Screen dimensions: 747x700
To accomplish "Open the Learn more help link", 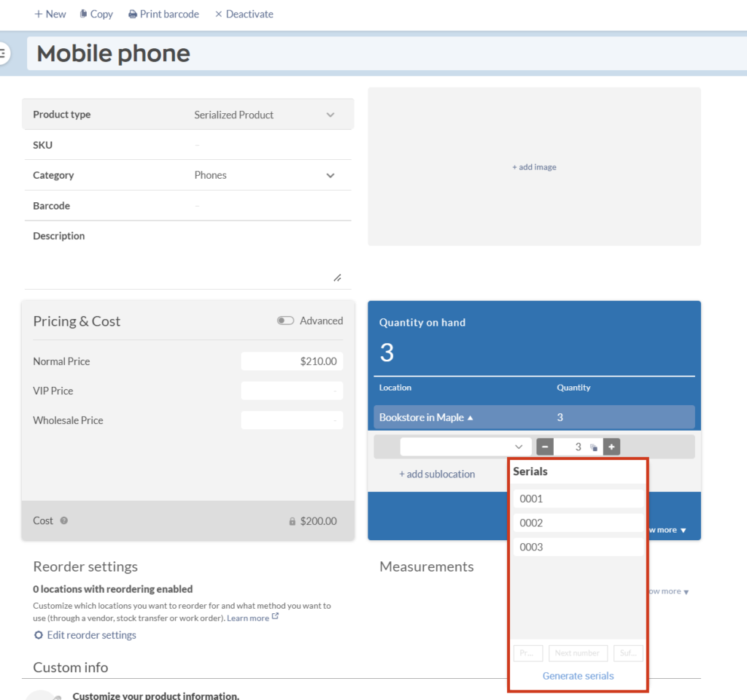I will pyautogui.click(x=247, y=617).
